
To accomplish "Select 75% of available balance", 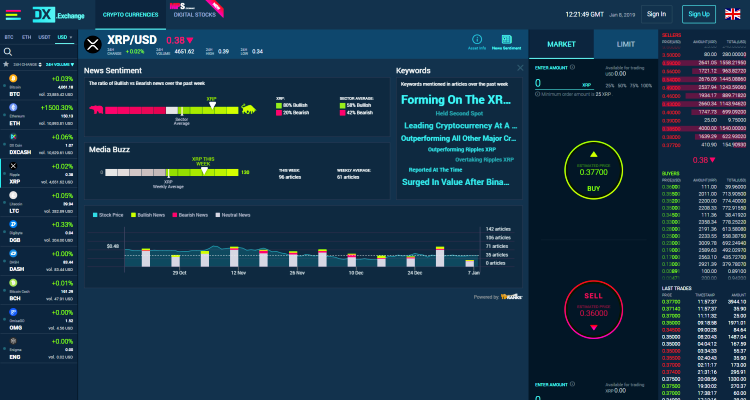I will pos(633,86).
